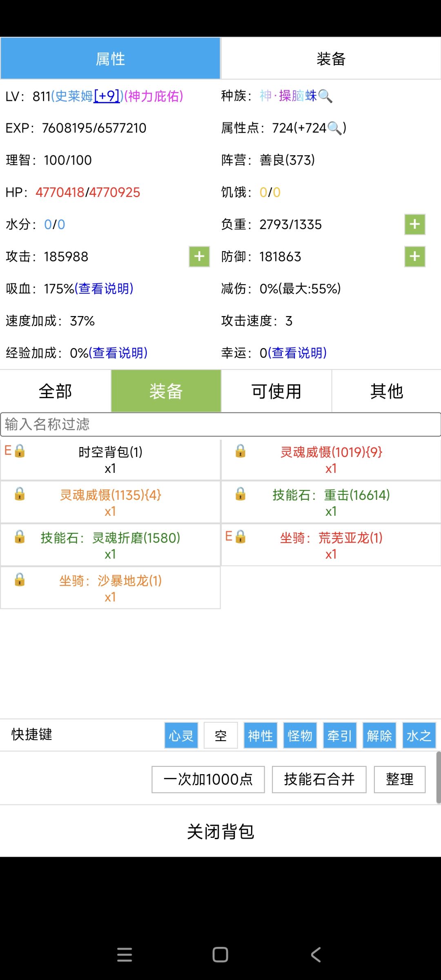The height and width of the screenshot is (980, 441).
Task: Select the 其他 inventory filter tab
Action: (x=387, y=391)
